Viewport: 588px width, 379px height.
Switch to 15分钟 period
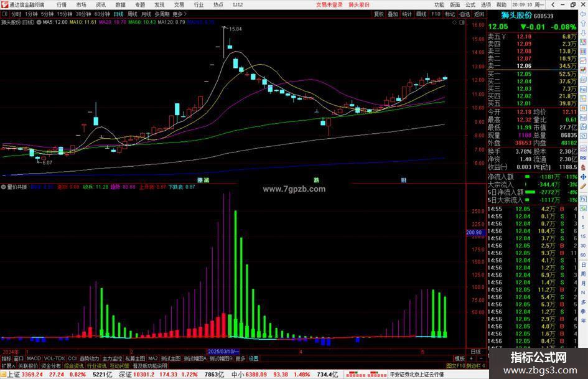tap(64, 14)
